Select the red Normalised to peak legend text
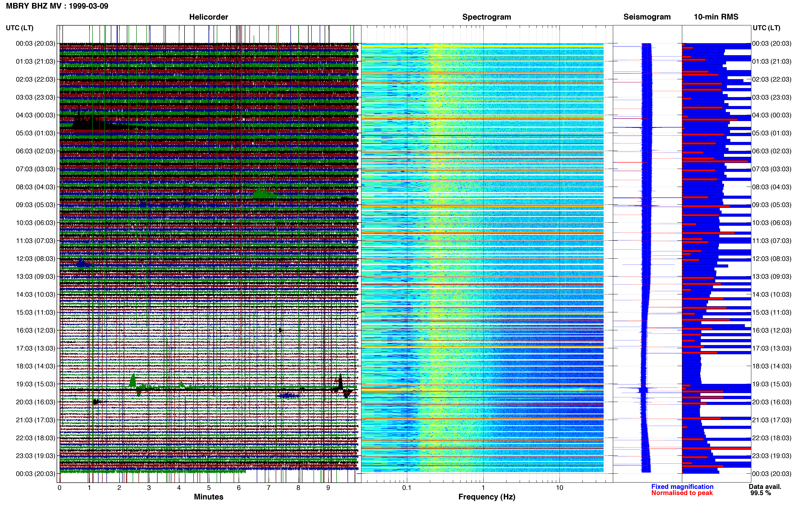812x508 pixels. pyautogui.click(x=682, y=493)
